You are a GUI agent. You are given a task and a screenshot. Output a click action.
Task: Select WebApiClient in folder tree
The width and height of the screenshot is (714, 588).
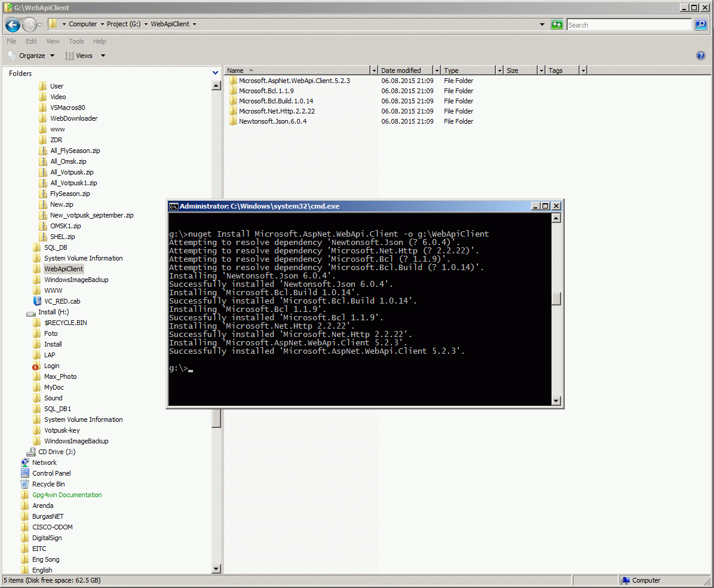pos(63,269)
